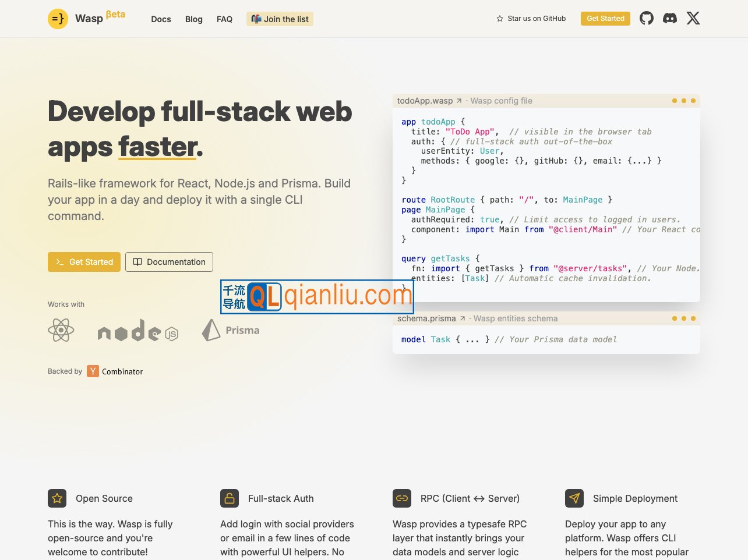Click the React logo under Works with
Screen dimensions: 748x560
tap(61, 330)
